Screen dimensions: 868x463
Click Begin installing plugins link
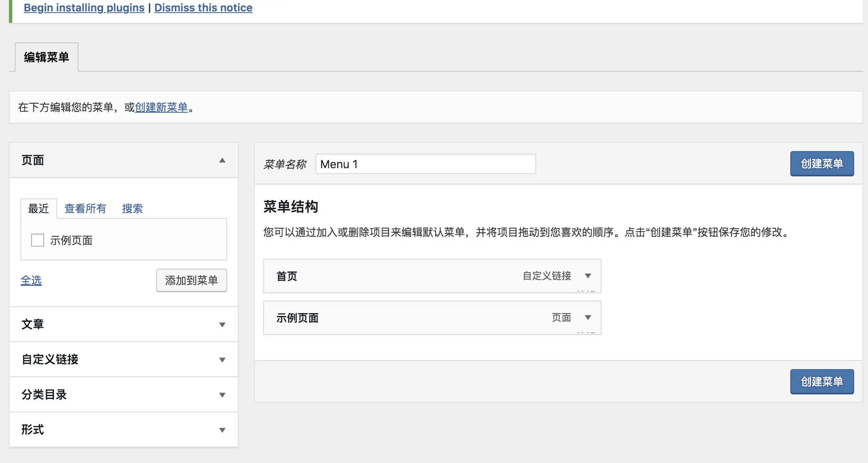[84, 8]
